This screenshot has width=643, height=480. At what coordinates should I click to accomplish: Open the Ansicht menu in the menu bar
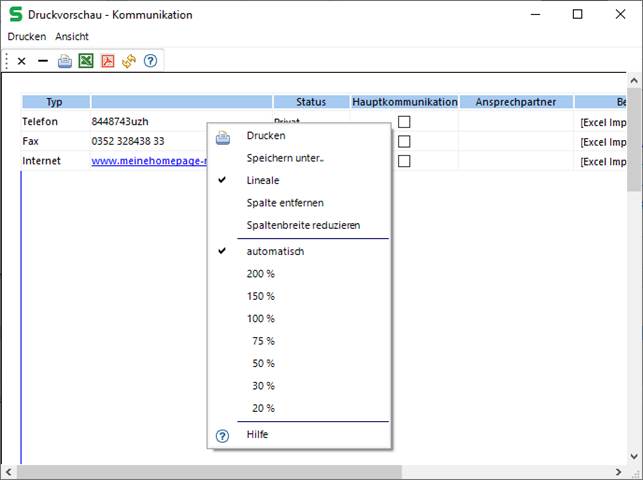(x=72, y=36)
